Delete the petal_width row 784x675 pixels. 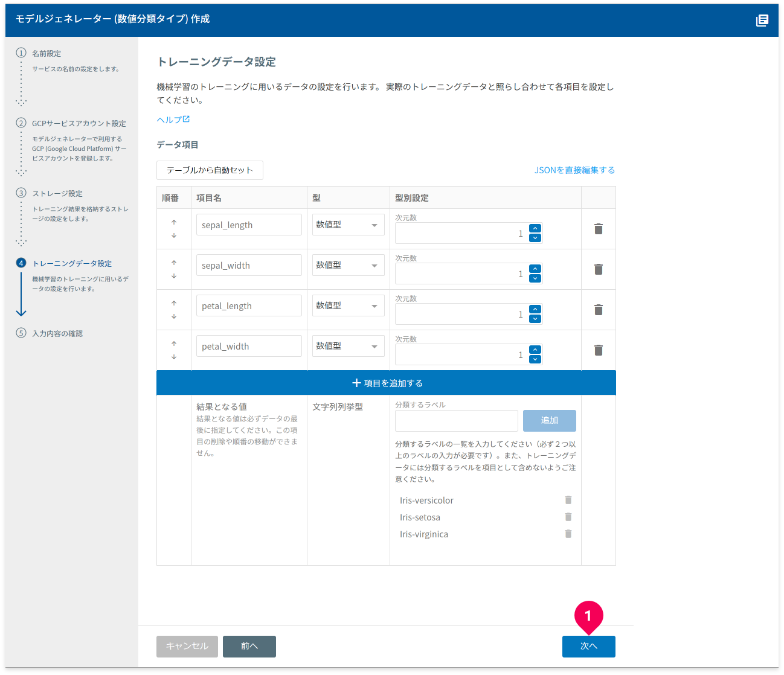click(599, 350)
